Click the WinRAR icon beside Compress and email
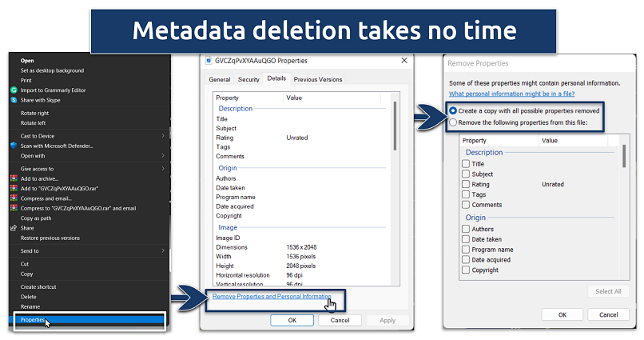644x340 pixels. [x=14, y=198]
